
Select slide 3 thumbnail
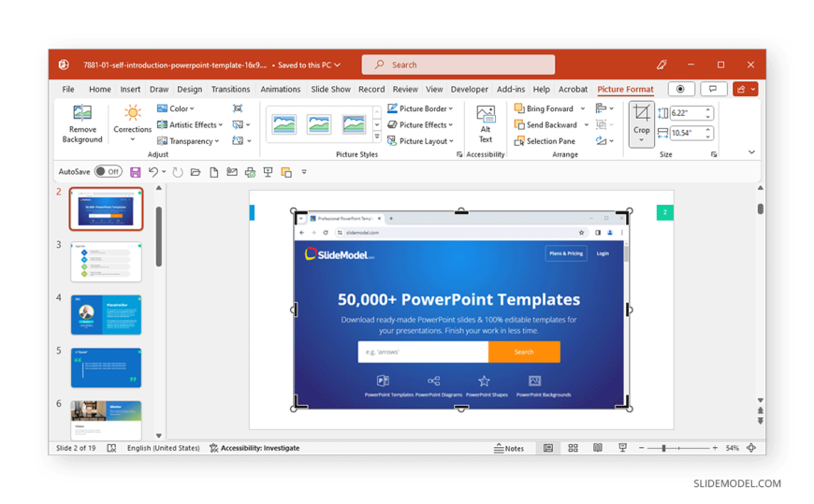[106, 262]
